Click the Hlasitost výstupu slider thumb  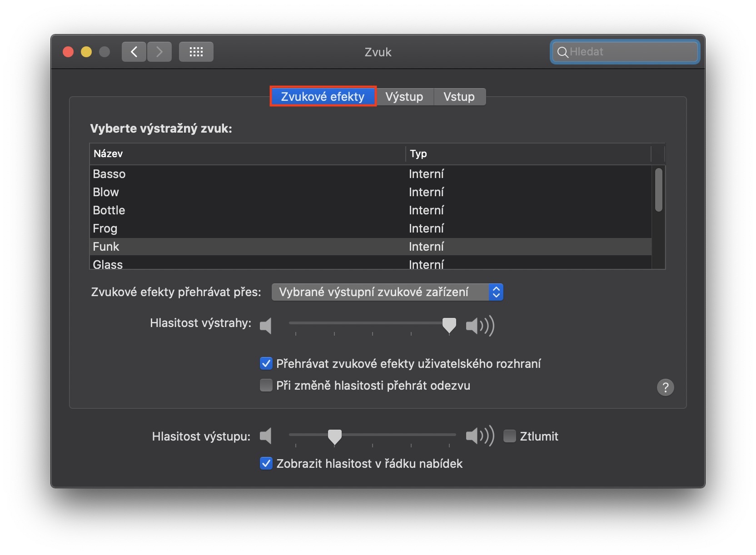(335, 436)
